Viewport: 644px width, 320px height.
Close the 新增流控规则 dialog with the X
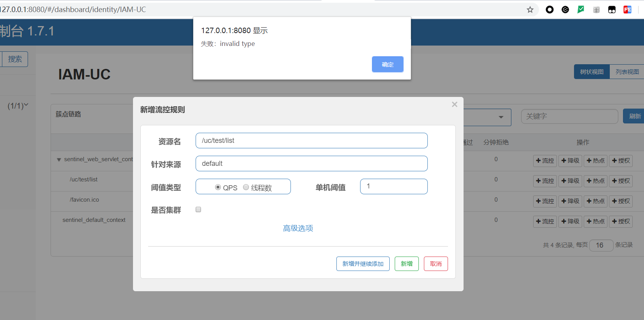click(455, 104)
